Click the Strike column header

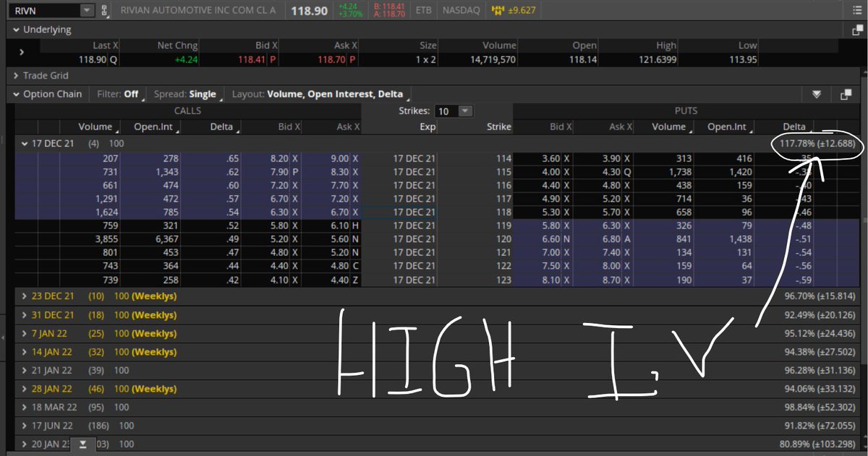click(x=499, y=126)
